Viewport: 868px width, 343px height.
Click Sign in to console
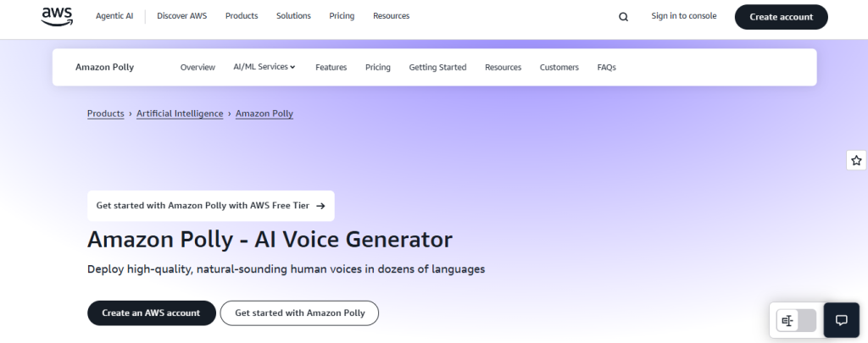(x=684, y=16)
